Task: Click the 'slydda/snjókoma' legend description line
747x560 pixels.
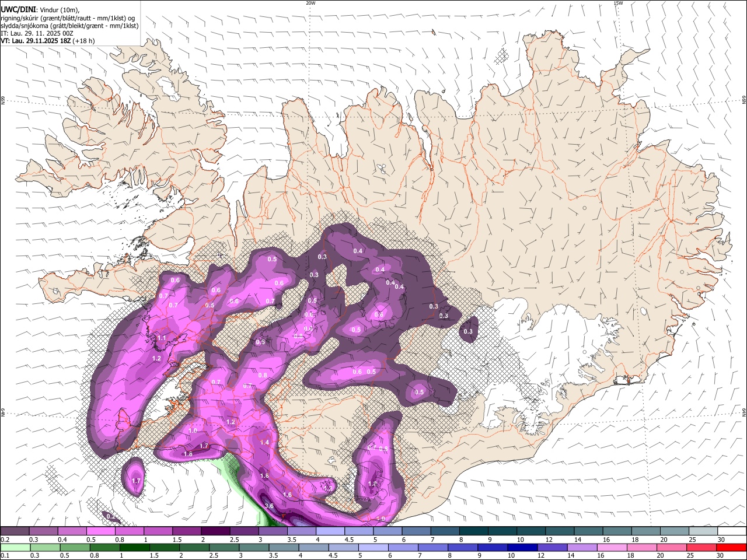Action: (x=69, y=26)
